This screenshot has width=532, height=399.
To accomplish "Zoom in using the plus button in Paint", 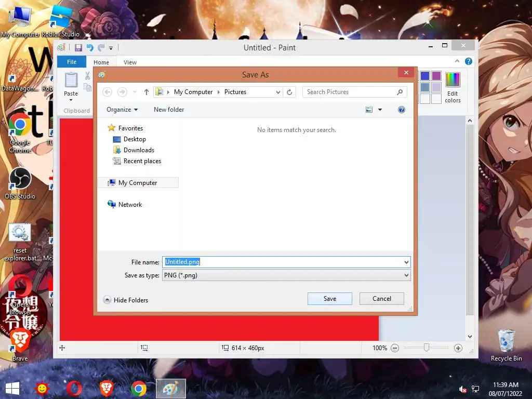I will [458, 348].
